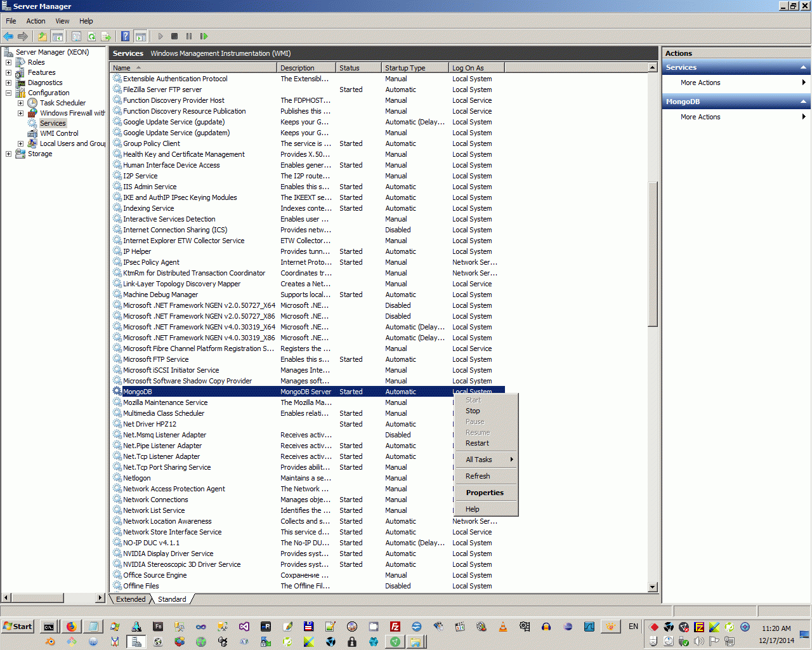Image resolution: width=812 pixels, height=650 pixels.
Task: Sort by the Status column header
Action: [x=359, y=68]
